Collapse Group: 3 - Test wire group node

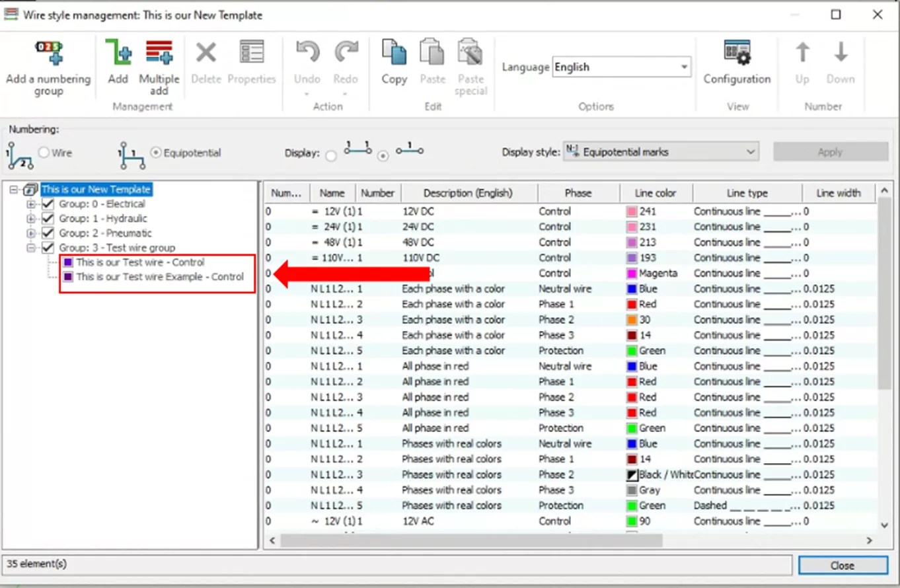click(30, 248)
